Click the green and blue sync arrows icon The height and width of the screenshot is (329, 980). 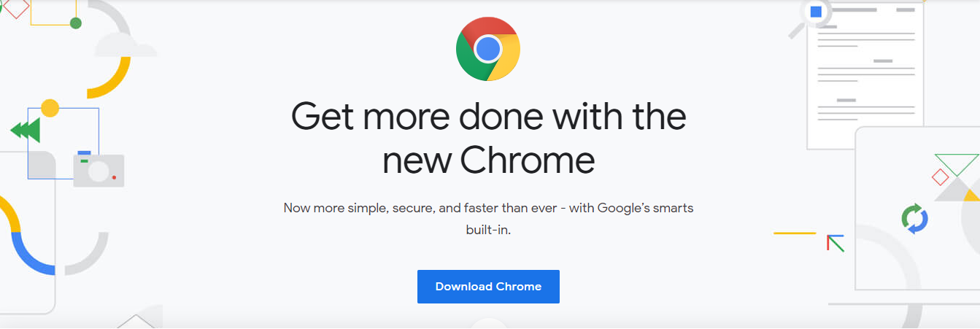[914, 219]
